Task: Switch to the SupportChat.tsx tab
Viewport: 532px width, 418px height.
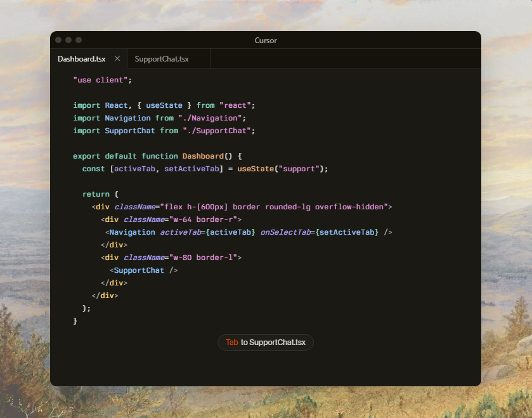Action: [162, 59]
